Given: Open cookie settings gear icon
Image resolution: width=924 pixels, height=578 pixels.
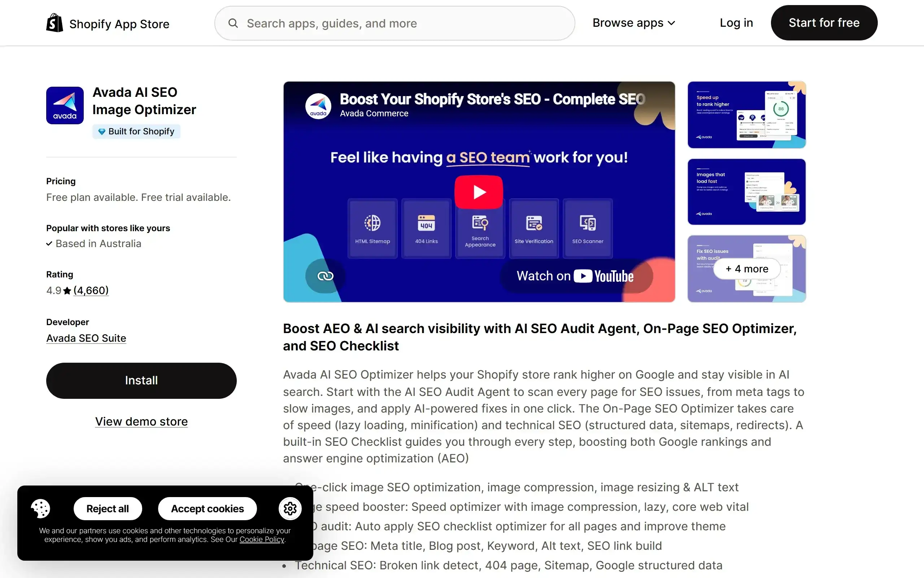Looking at the screenshot, I should click(290, 509).
